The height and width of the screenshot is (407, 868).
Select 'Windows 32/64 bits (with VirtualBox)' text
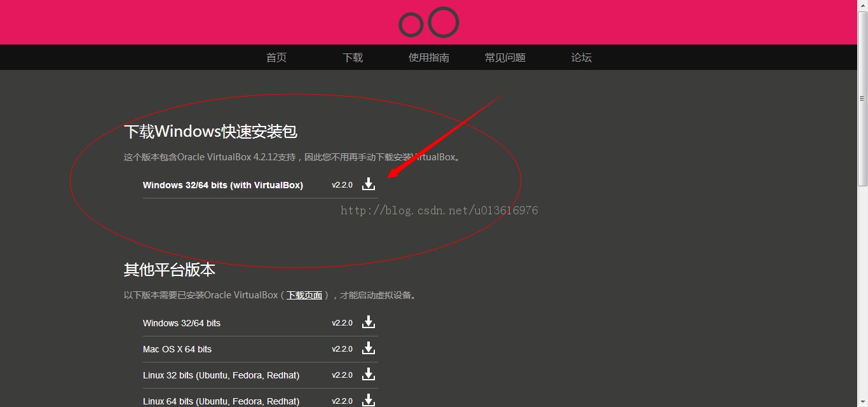coord(223,185)
